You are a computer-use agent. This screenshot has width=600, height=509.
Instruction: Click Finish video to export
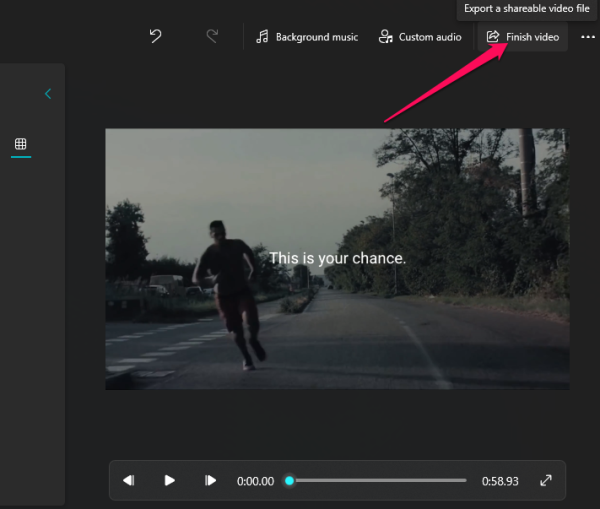pyautogui.click(x=522, y=37)
